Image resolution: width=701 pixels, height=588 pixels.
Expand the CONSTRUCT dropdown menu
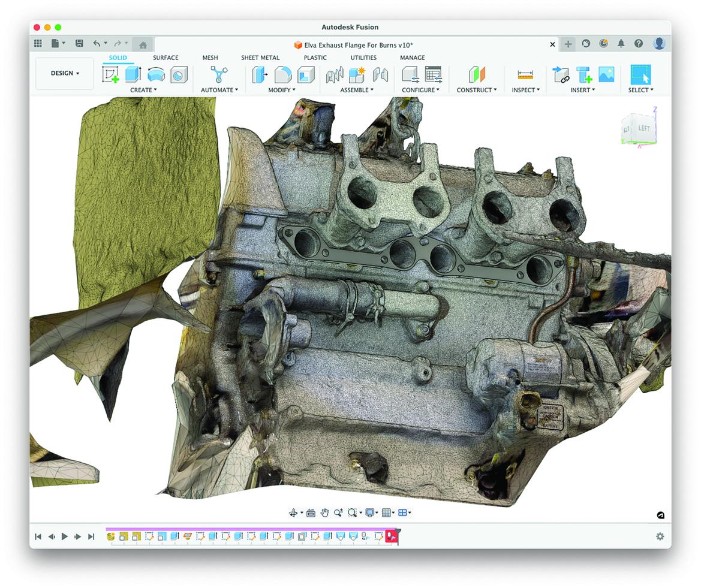(x=477, y=90)
